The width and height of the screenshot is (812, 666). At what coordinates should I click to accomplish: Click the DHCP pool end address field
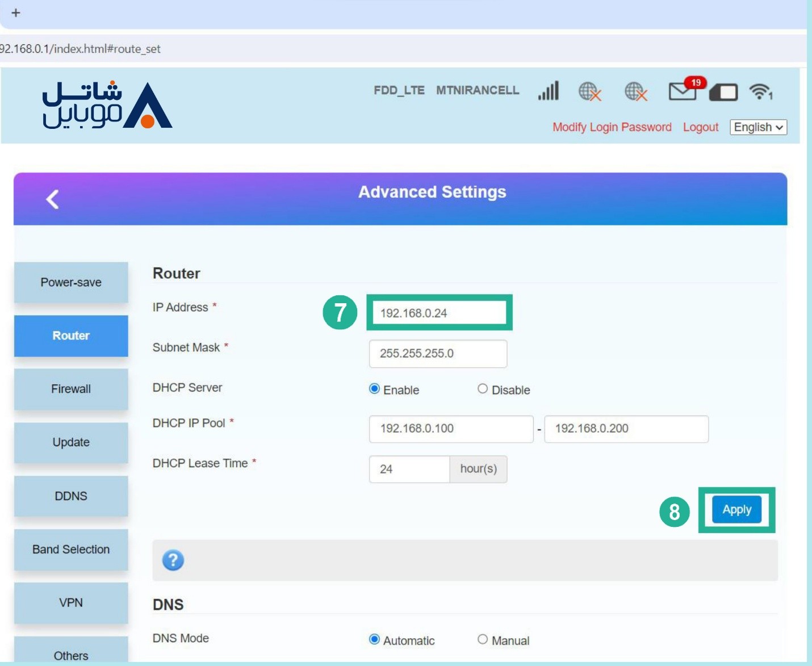626,429
